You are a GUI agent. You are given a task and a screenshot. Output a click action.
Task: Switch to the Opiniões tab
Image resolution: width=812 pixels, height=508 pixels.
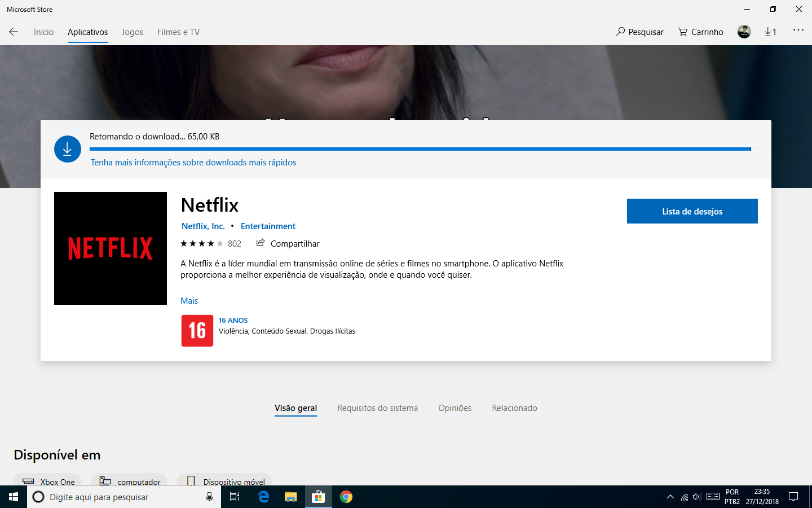click(455, 408)
